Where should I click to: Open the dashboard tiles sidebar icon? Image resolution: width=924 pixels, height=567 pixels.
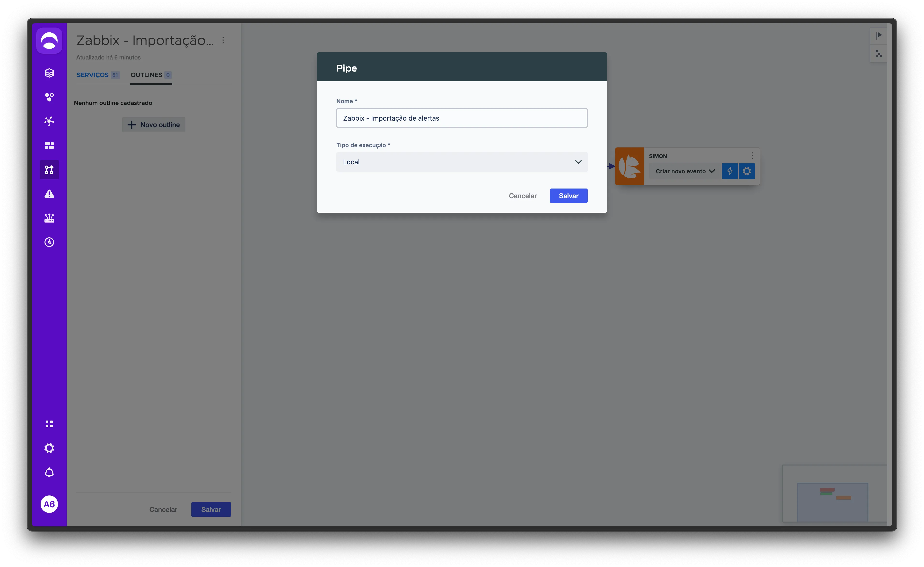[49, 145]
